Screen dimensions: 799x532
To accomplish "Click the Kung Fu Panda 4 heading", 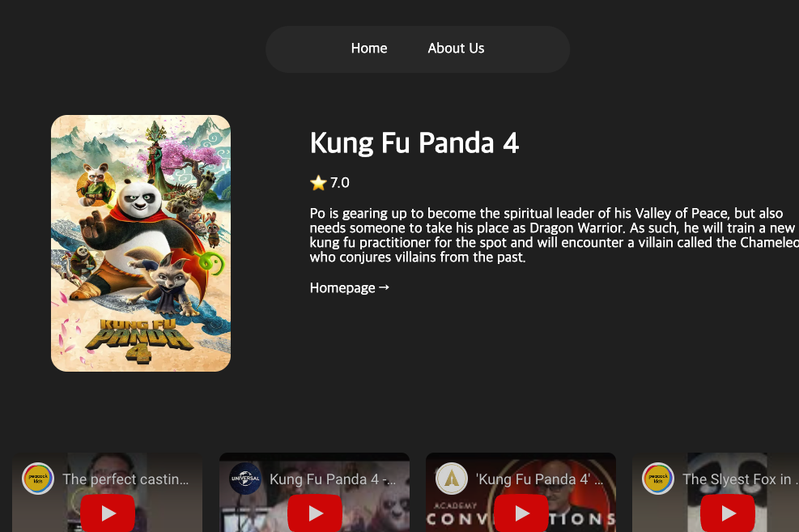I will point(414,143).
